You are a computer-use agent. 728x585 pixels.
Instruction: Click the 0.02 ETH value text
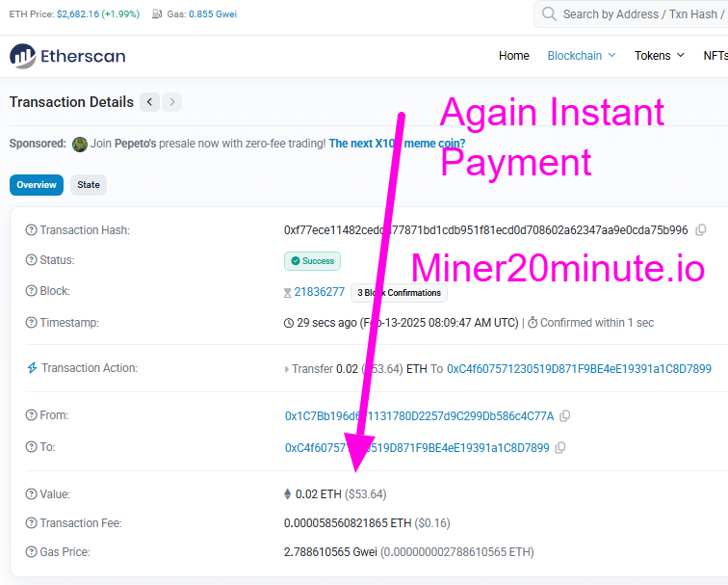click(319, 494)
